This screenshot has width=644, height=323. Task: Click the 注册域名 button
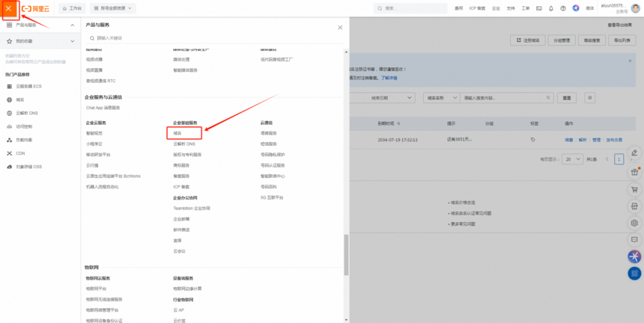pos(527,40)
